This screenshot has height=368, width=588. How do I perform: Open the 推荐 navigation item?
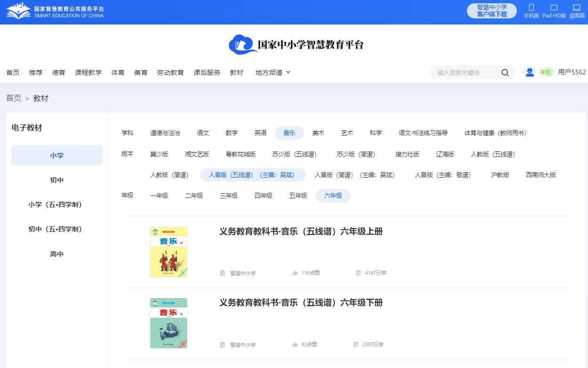(x=36, y=73)
